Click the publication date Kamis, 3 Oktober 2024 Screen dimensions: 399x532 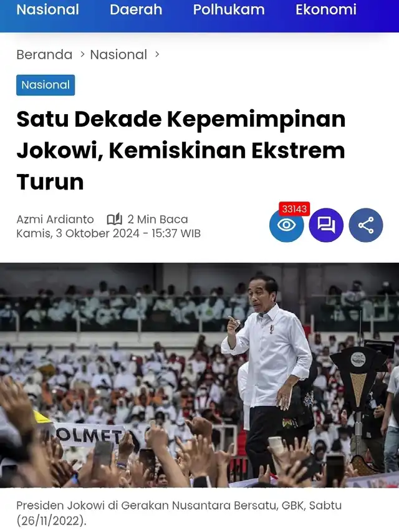click(x=78, y=233)
